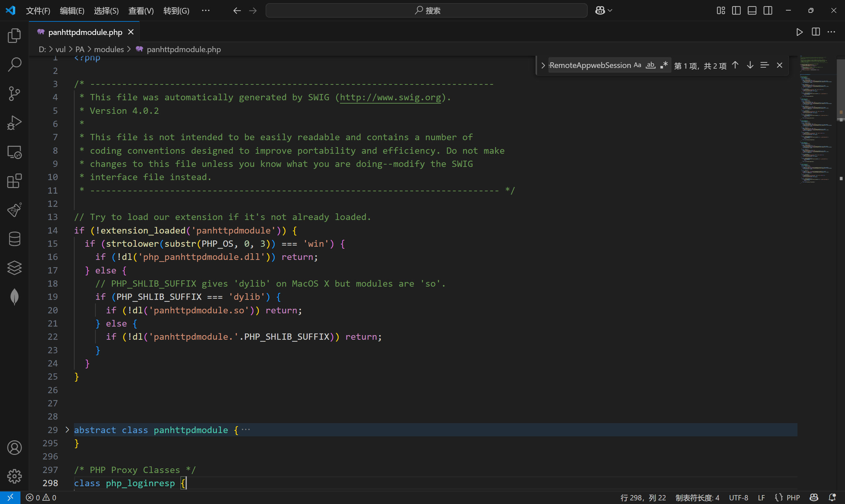Show more menus with title bar ellipsis
The image size is (845, 504).
(206, 11)
